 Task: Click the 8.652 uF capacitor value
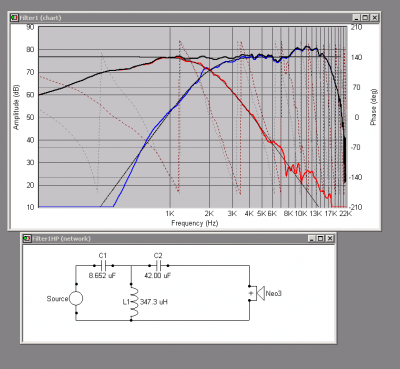[102, 276]
